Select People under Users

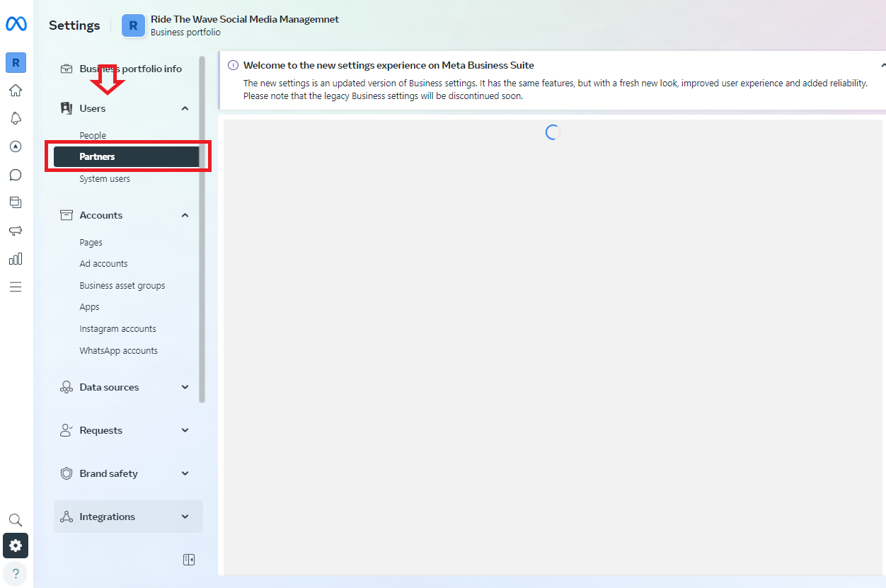tap(92, 135)
